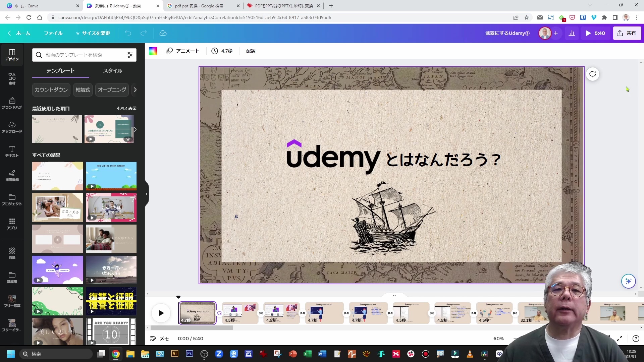This screenshot has width=644, height=362.
Task: Open the メモ notes button
Action: pos(160,339)
